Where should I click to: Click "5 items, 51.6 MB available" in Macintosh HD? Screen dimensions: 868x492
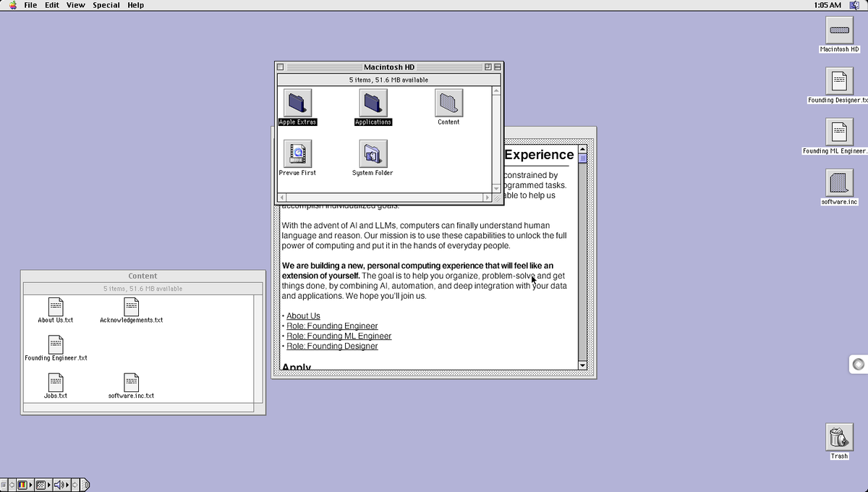click(x=388, y=80)
